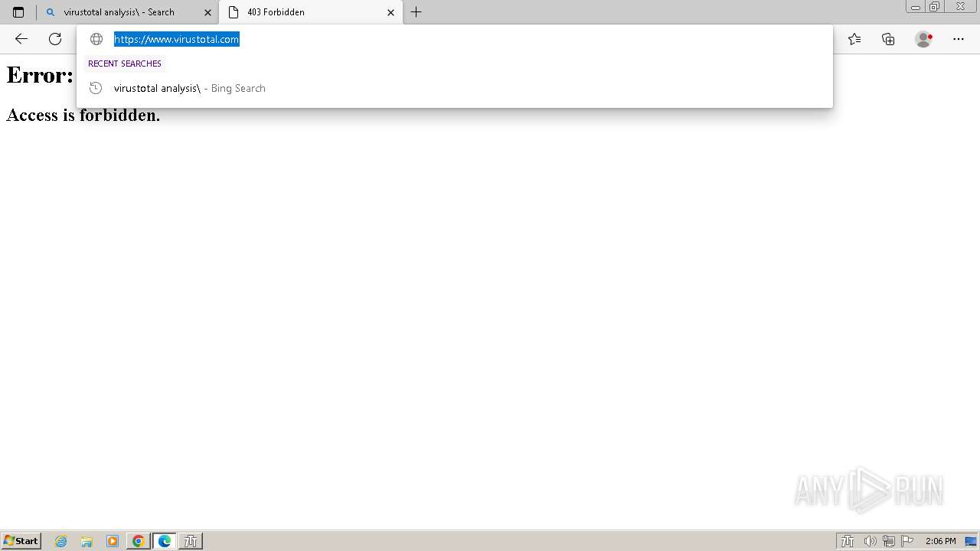Choose the recent search 'virustotal analysis\'
The height and width of the screenshot is (551, 980).
click(455, 88)
